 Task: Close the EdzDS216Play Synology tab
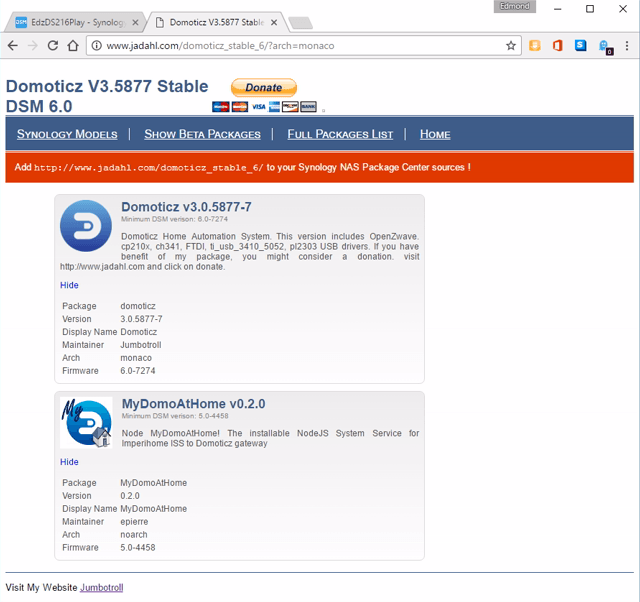(x=136, y=22)
